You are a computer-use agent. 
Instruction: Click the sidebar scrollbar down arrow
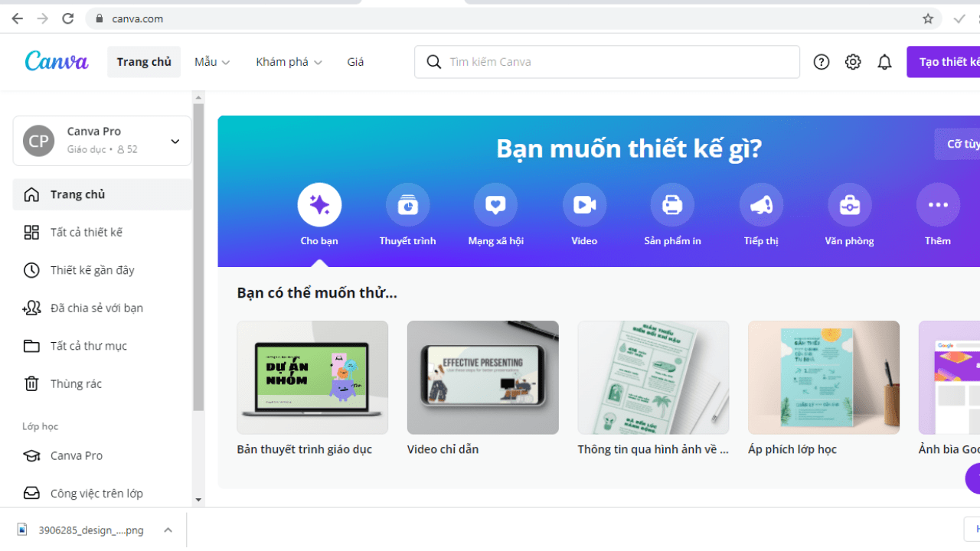point(198,500)
